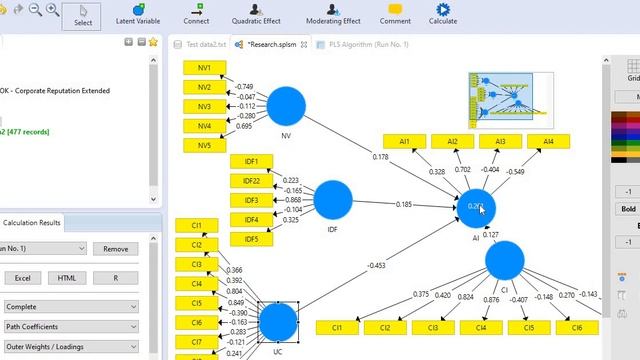Click canvas vertical scrollbar up arrow
This screenshot has width=640, height=360.
606,60
